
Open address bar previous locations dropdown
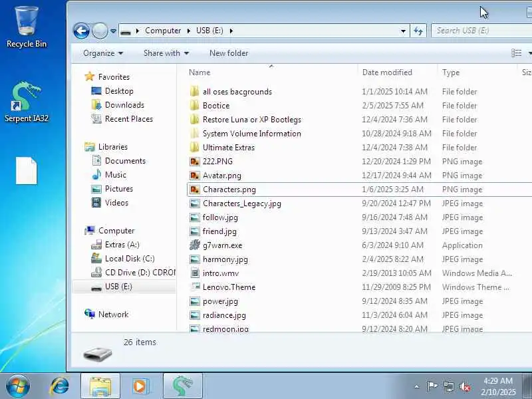click(403, 31)
